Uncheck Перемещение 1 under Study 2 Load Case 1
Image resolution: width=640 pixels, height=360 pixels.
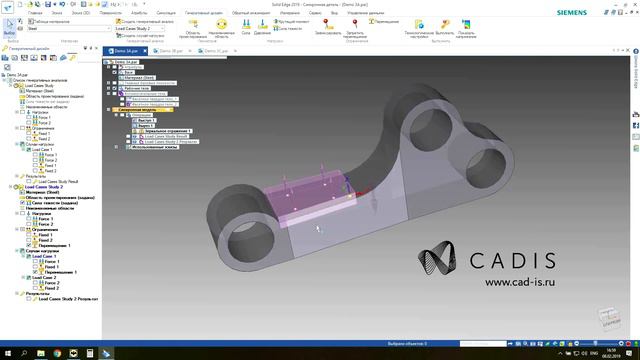(36, 272)
